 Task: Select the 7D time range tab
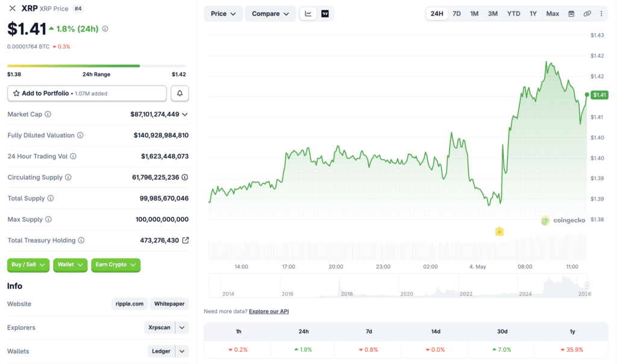point(457,14)
